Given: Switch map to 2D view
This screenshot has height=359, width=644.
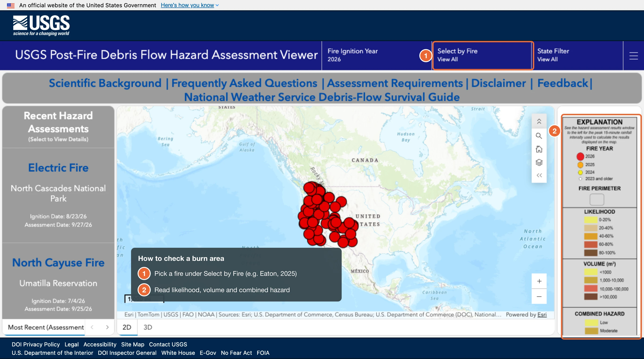Looking at the screenshot, I should pyautogui.click(x=127, y=327).
